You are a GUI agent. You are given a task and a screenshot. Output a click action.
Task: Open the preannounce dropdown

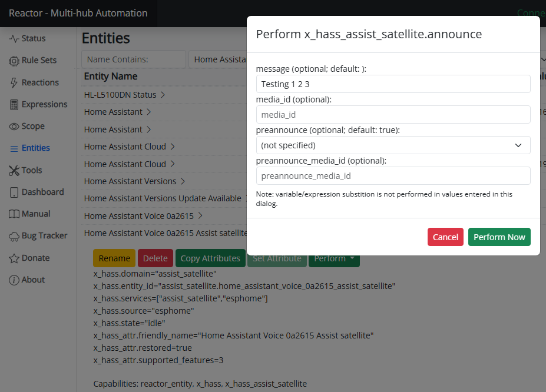tap(393, 145)
